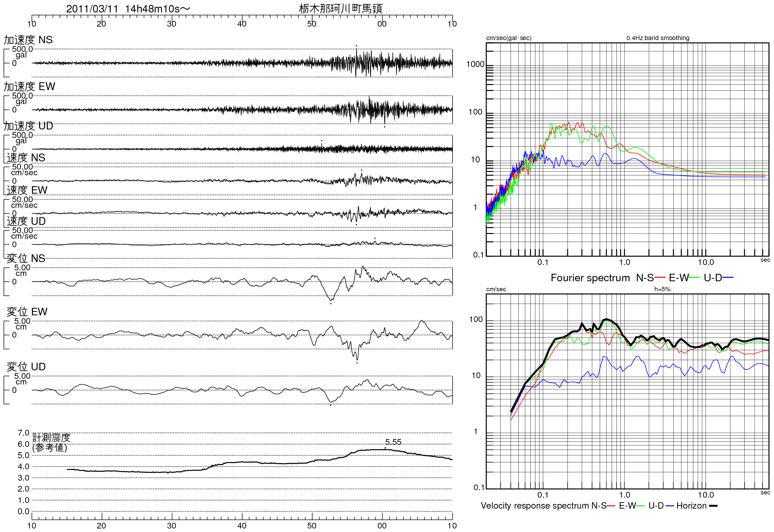Click the 変位 EW displacement label
The image size is (774, 532).
[x=27, y=312]
